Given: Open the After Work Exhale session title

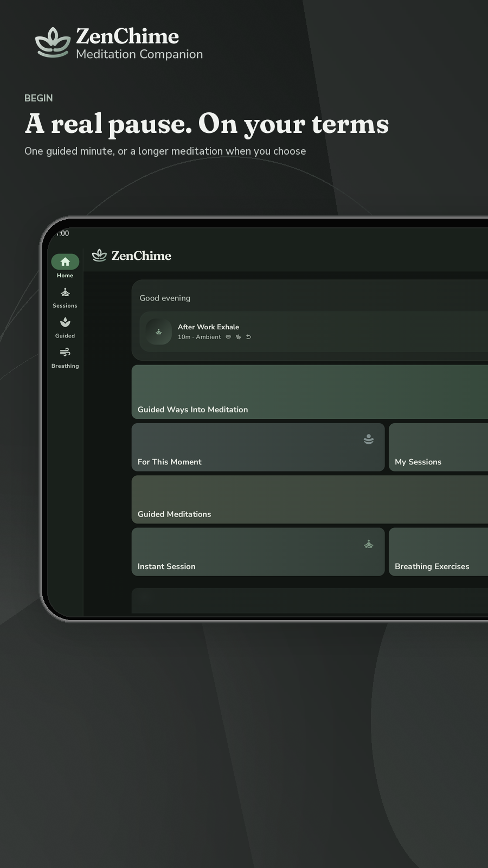Looking at the screenshot, I should [208, 327].
